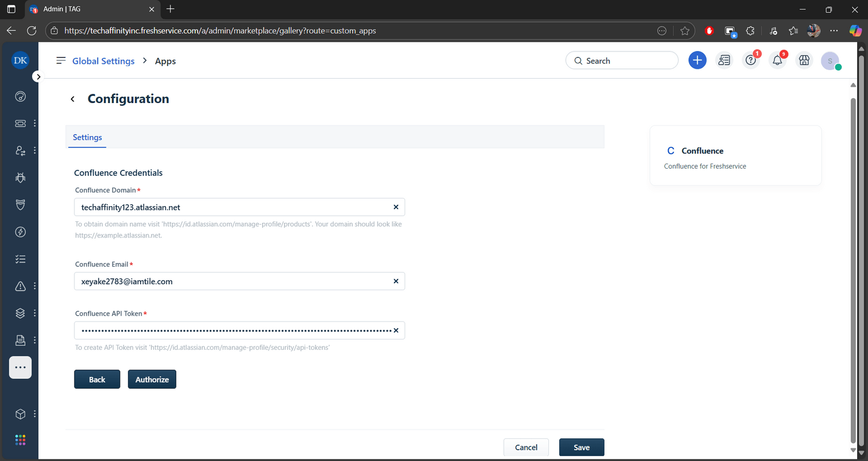Clear the Confluence API Token field
Image resolution: width=868 pixels, height=461 pixels.
[x=395, y=330]
